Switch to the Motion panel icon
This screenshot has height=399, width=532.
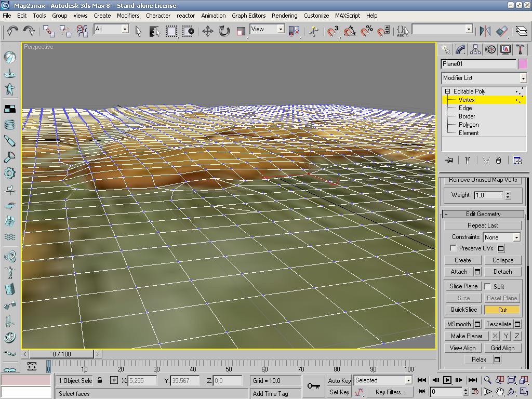(x=490, y=49)
